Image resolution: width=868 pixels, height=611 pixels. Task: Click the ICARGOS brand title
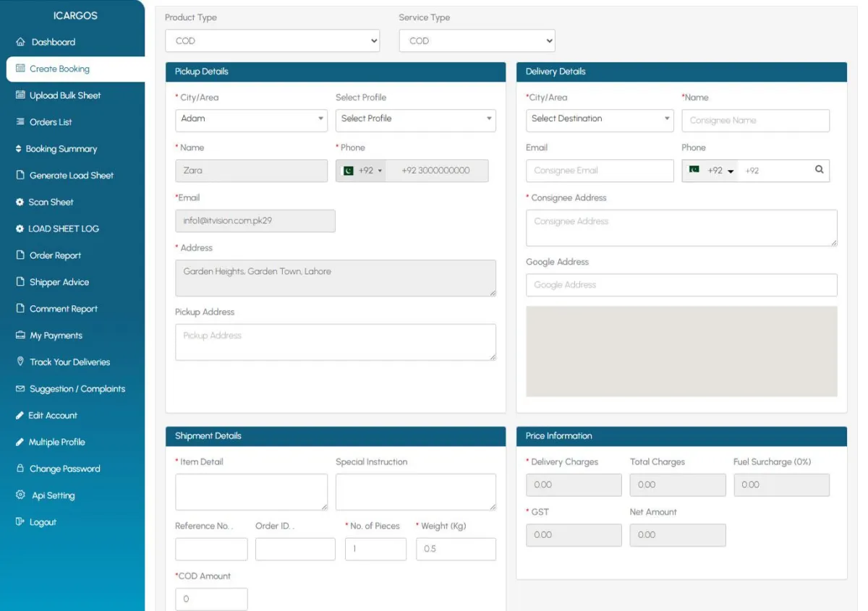(75, 15)
